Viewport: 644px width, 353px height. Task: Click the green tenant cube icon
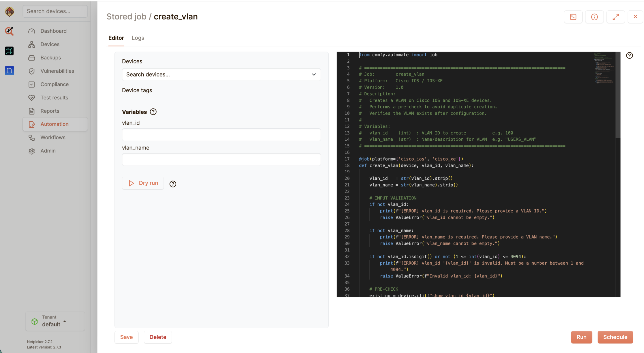pyautogui.click(x=35, y=321)
